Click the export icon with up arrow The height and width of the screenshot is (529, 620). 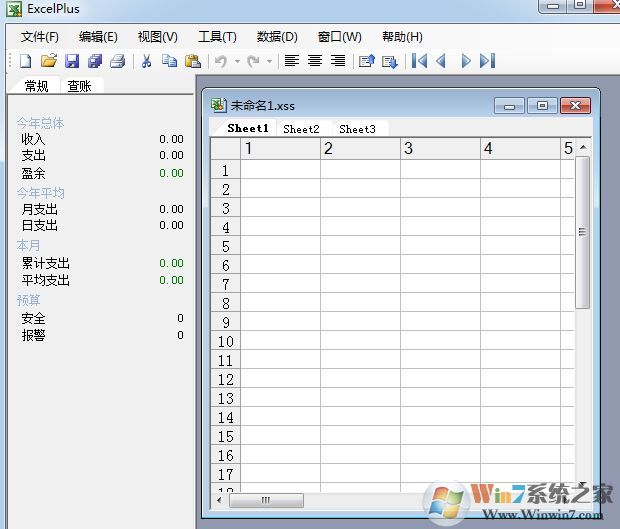pyautogui.click(x=367, y=61)
